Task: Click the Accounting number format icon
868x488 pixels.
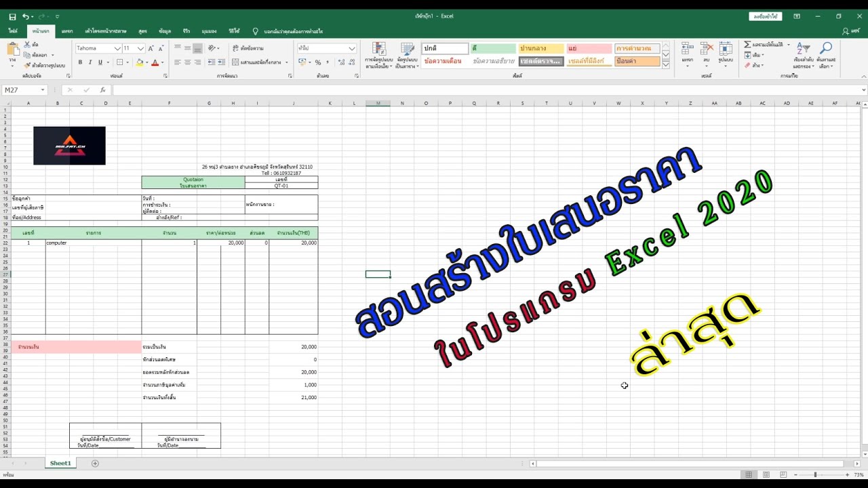Action: (302, 62)
